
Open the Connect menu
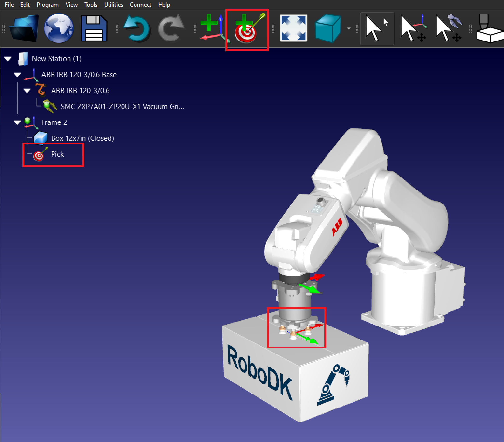[140, 5]
